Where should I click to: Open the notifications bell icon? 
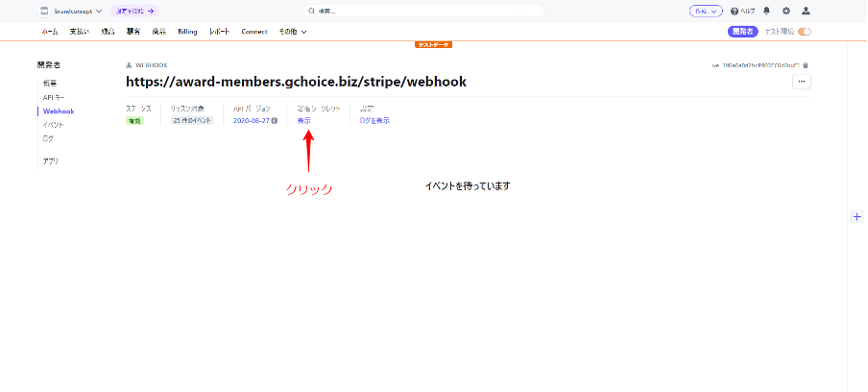tap(766, 11)
